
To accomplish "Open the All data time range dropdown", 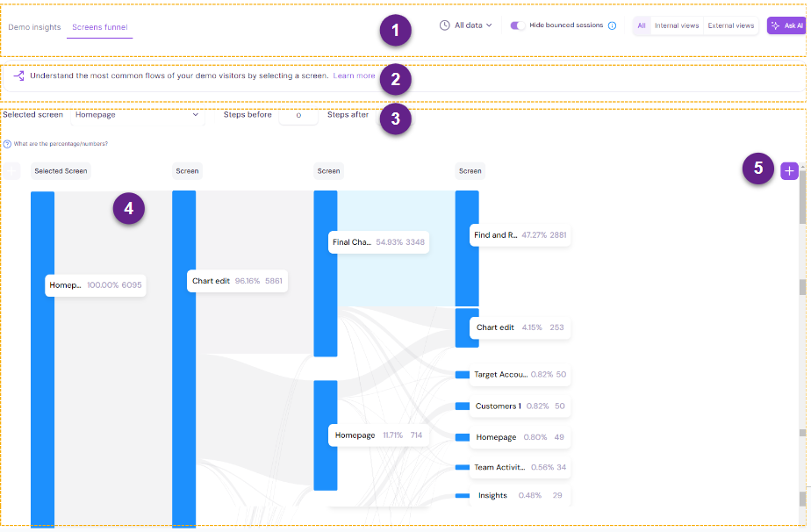I will [x=467, y=25].
